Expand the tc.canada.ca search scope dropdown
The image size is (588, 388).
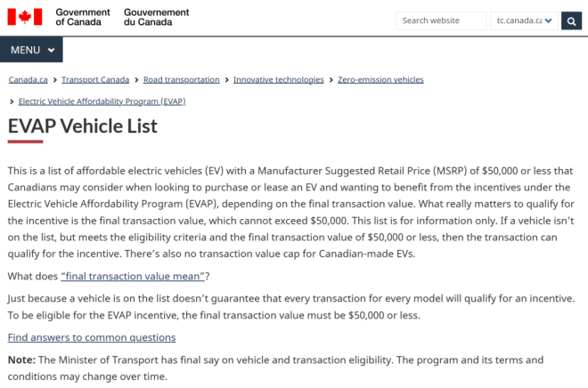pos(524,20)
